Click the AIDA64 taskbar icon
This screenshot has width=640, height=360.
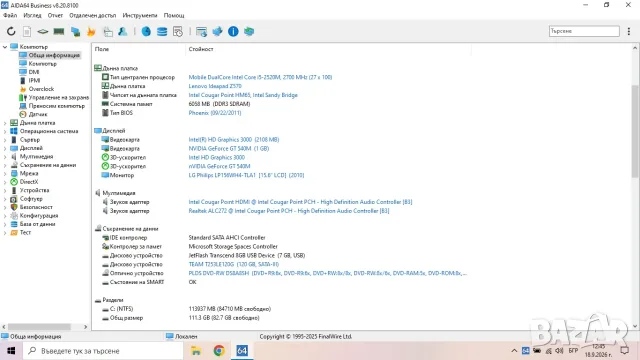point(242,351)
